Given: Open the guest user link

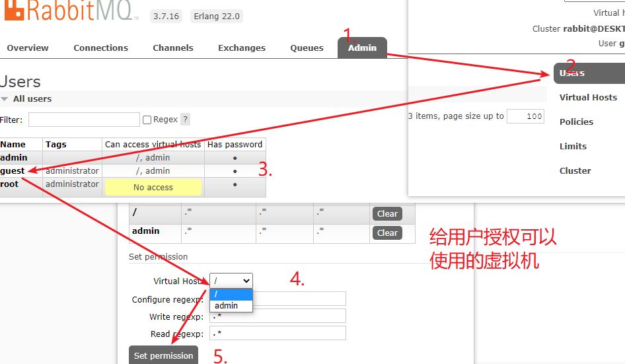Looking at the screenshot, I should (x=13, y=171).
